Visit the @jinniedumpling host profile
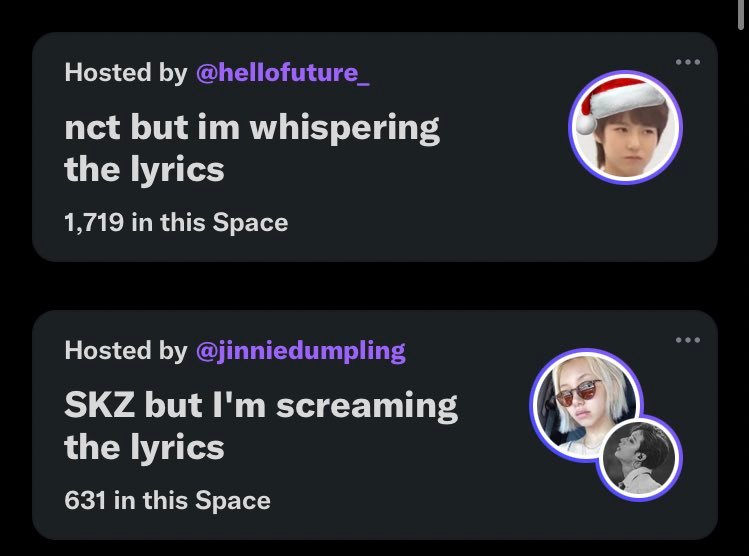The image size is (749, 556). (x=299, y=351)
